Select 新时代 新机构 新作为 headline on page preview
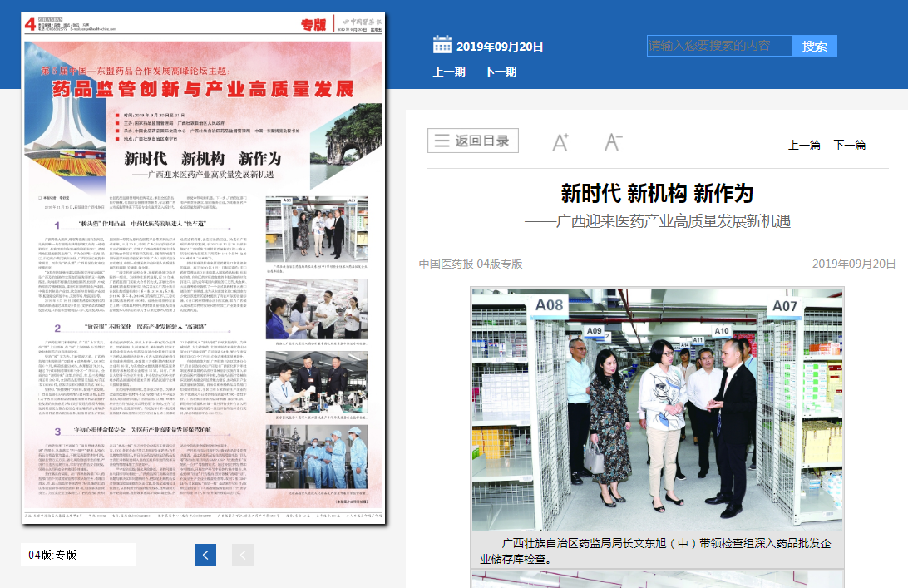 click(x=203, y=159)
